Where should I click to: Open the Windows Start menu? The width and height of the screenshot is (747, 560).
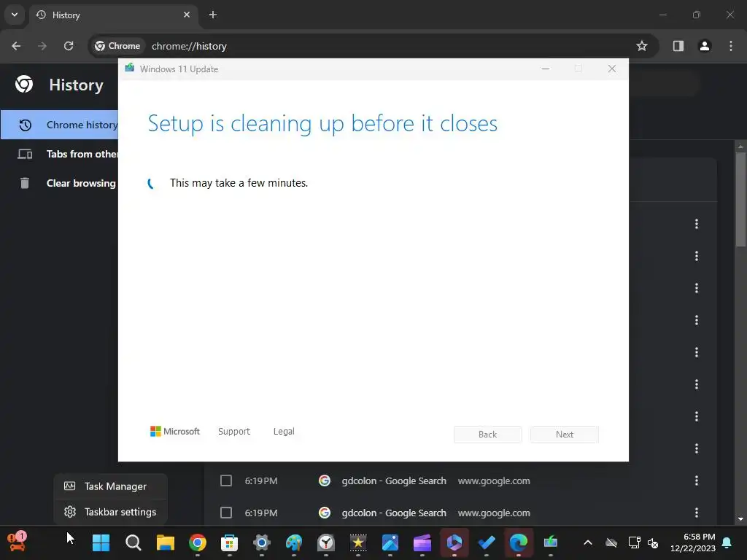pyautogui.click(x=101, y=542)
